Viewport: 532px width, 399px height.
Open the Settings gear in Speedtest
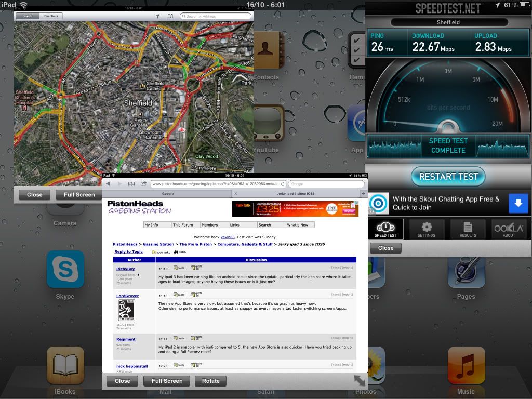point(427,229)
